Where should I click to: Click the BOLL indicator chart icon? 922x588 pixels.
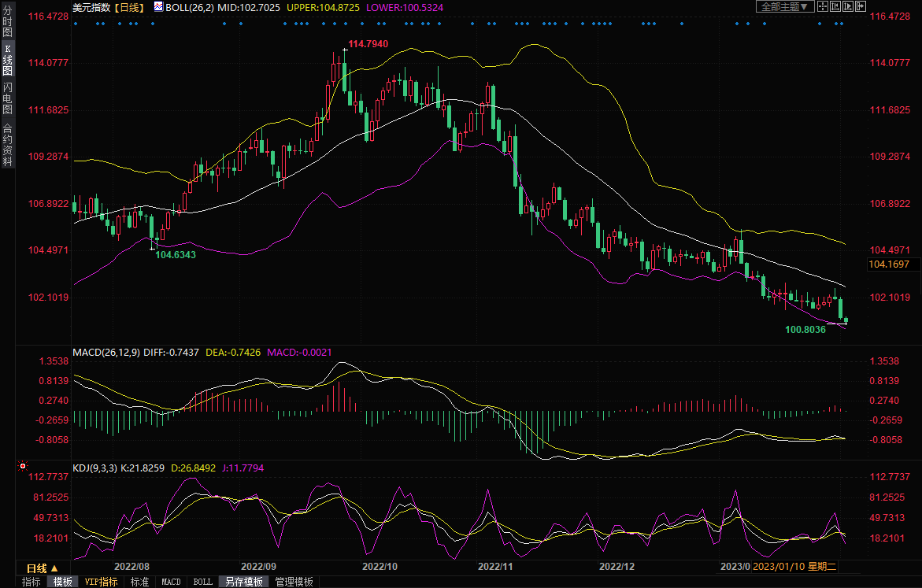click(158, 6)
